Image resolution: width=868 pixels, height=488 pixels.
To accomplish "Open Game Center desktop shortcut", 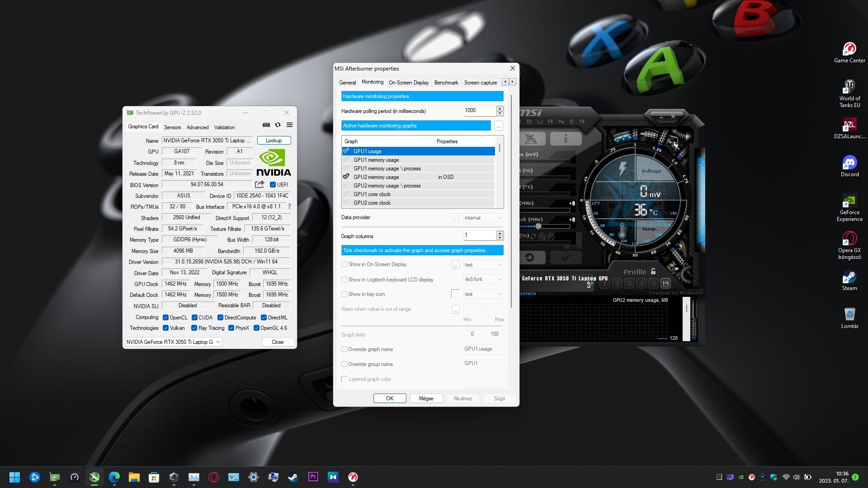I will coord(849,52).
